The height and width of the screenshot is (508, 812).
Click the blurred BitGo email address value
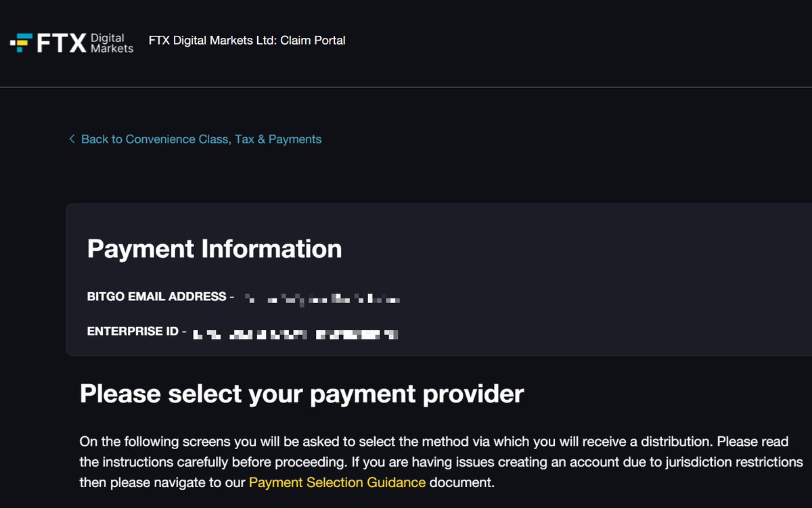tap(323, 298)
